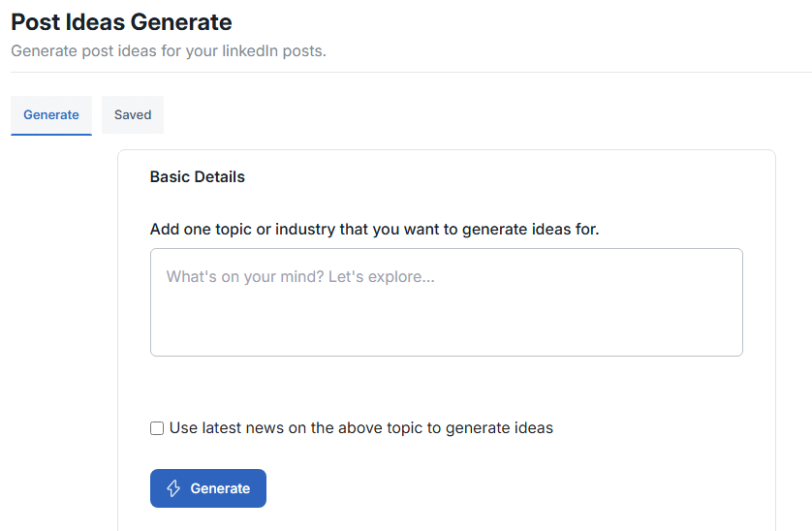Click the blue Generate button
The image size is (812, 531).
pos(208,488)
